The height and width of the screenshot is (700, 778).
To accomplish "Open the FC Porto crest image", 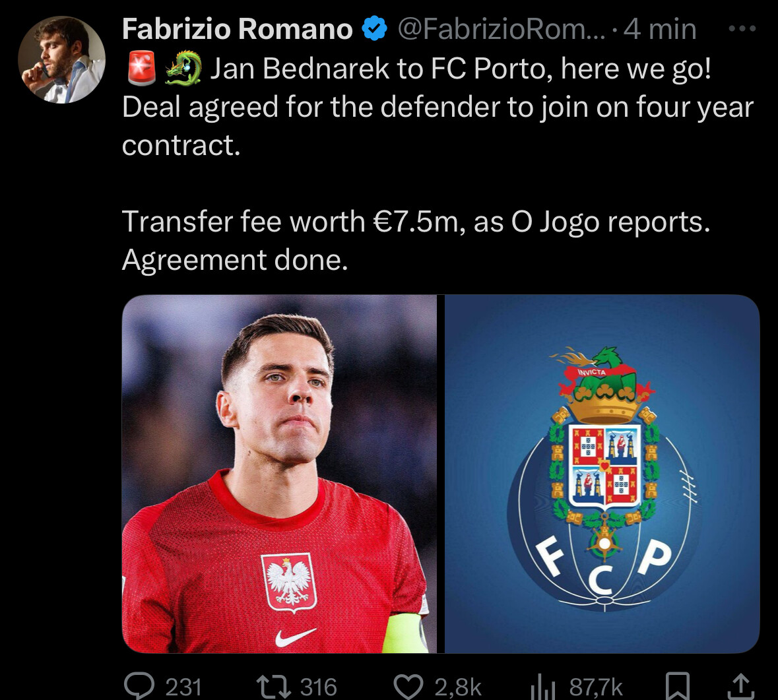I will click(602, 474).
